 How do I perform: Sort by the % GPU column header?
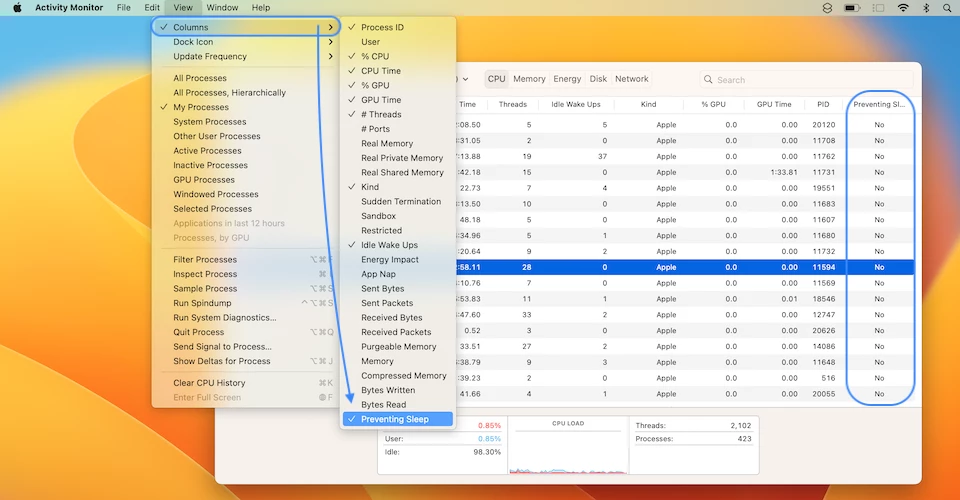(713, 104)
